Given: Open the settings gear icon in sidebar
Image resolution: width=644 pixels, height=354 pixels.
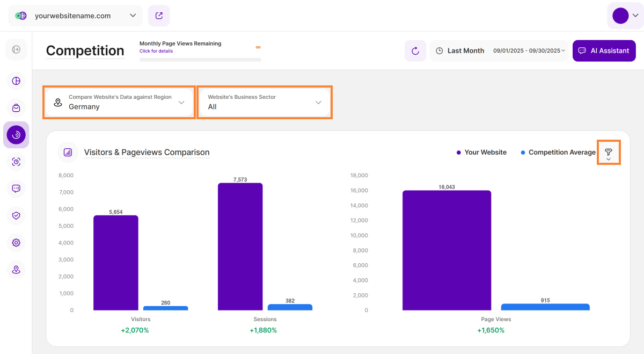Looking at the screenshot, I should pos(16,242).
